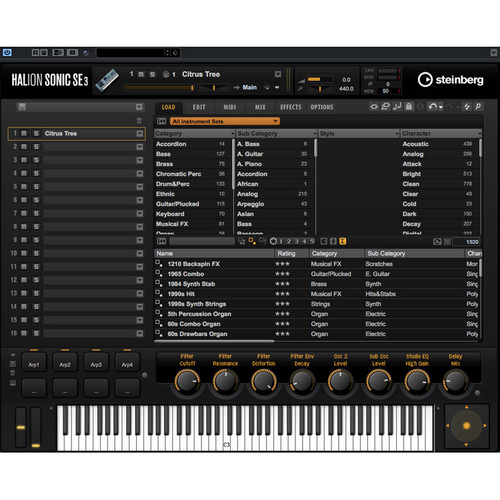Click the results text search field

pyautogui.click(x=202, y=241)
